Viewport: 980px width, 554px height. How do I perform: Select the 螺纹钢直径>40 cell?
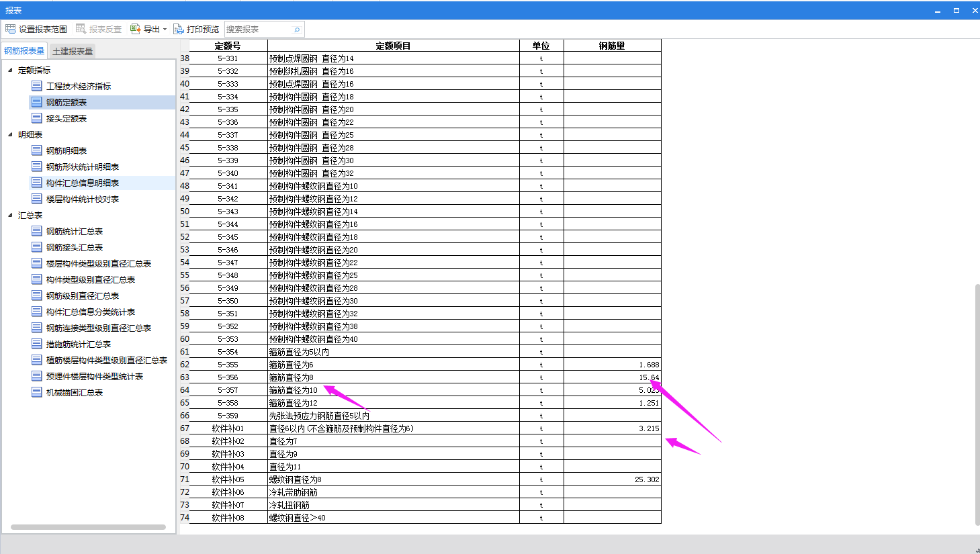coord(393,518)
